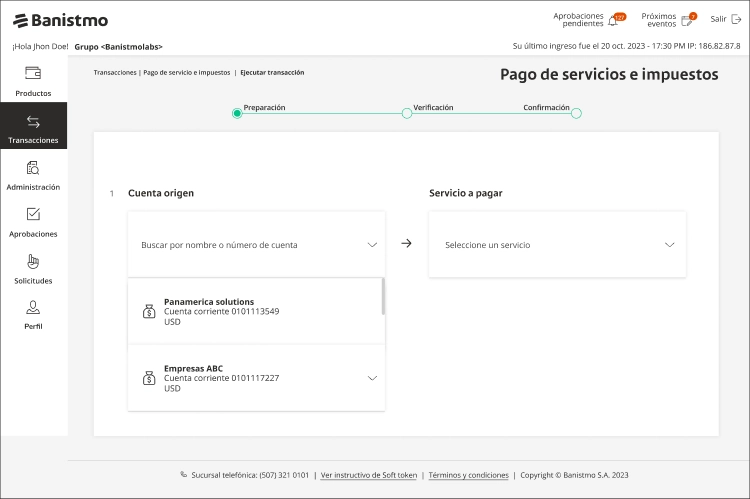Click the last login date text
The height and width of the screenshot is (499, 750).
point(627,46)
